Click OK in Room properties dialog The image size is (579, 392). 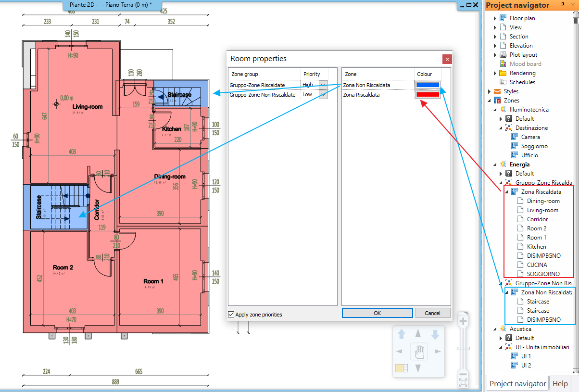(377, 313)
